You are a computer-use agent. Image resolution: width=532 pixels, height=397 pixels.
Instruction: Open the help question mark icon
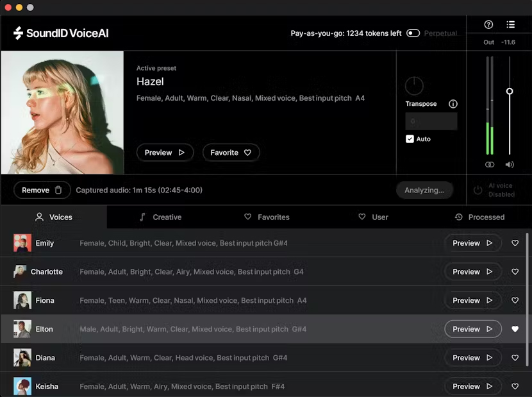click(x=488, y=24)
